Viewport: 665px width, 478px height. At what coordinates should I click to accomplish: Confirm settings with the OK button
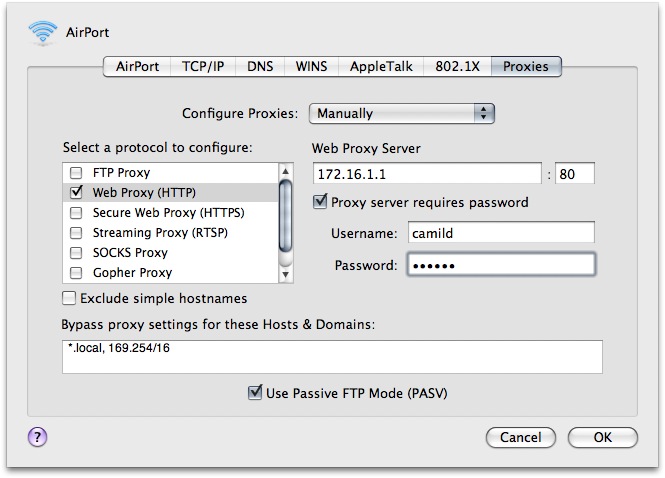point(602,437)
